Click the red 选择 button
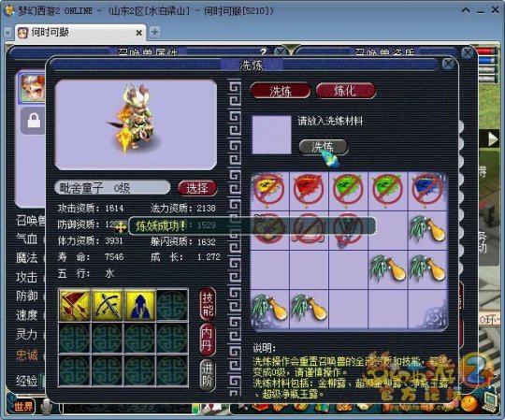This screenshot has width=505, height=420. [197, 188]
